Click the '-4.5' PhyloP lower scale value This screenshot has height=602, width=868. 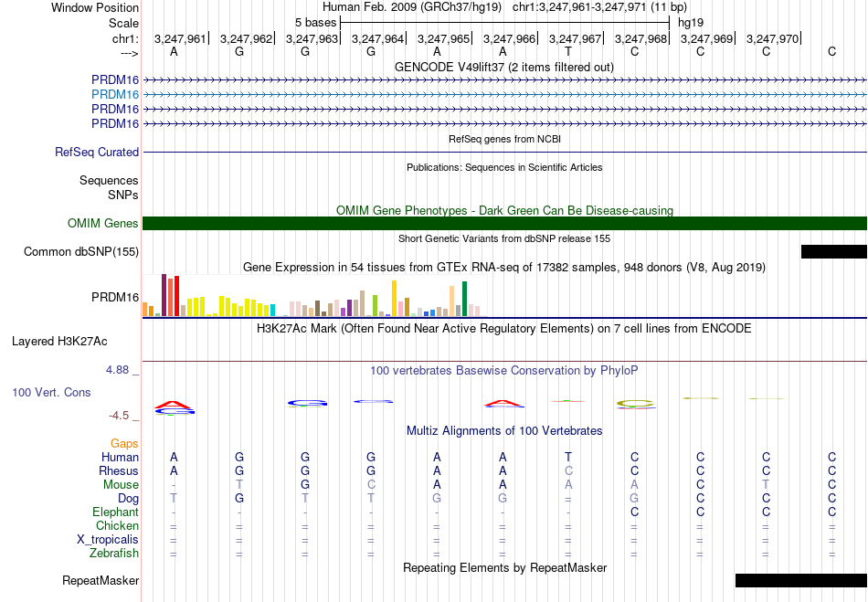coord(119,416)
